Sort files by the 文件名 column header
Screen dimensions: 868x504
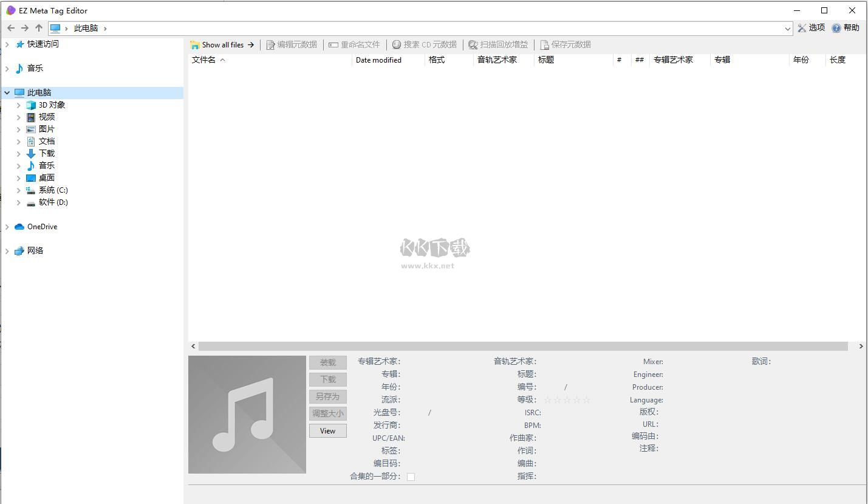(x=205, y=60)
